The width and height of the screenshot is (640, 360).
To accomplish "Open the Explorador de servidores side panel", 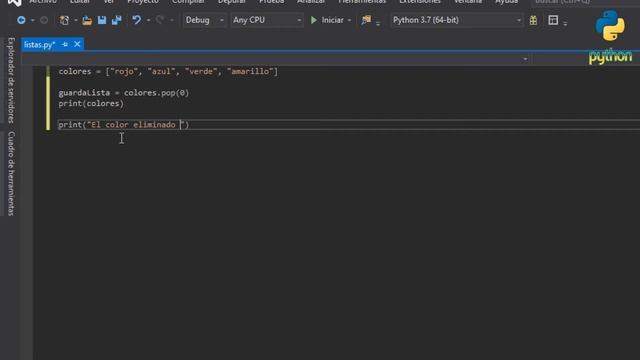I will click(11, 80).
